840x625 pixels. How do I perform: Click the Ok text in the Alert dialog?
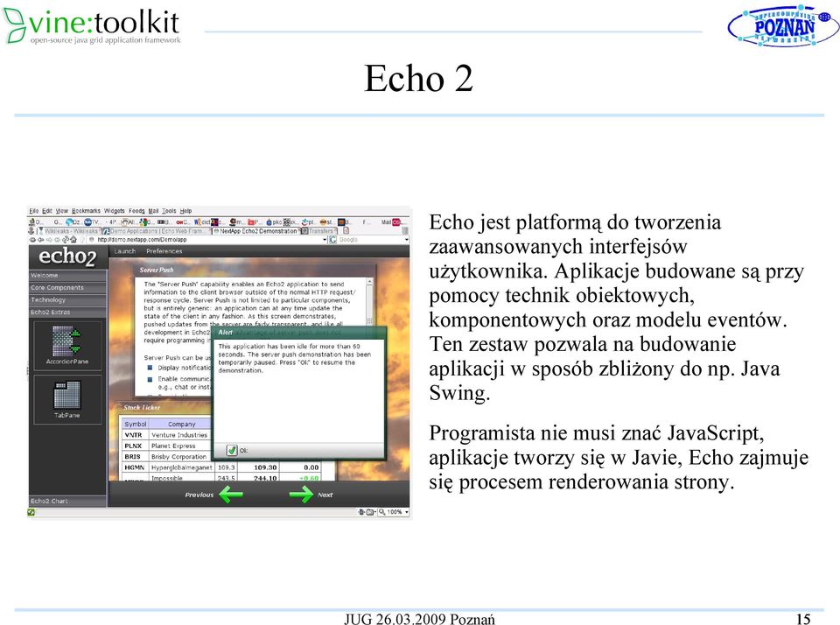coord(244,451)
